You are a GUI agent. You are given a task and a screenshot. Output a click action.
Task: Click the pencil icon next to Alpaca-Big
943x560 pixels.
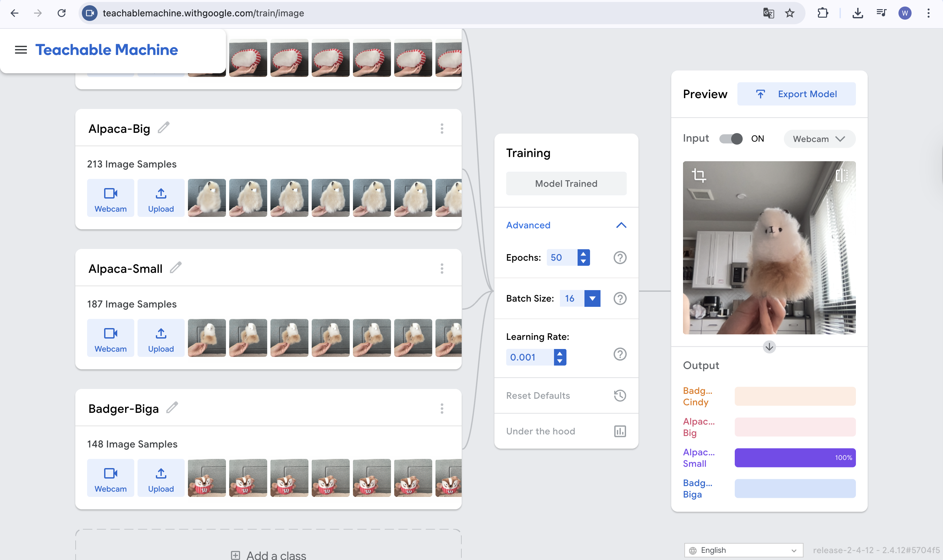(x=163, y=128)
